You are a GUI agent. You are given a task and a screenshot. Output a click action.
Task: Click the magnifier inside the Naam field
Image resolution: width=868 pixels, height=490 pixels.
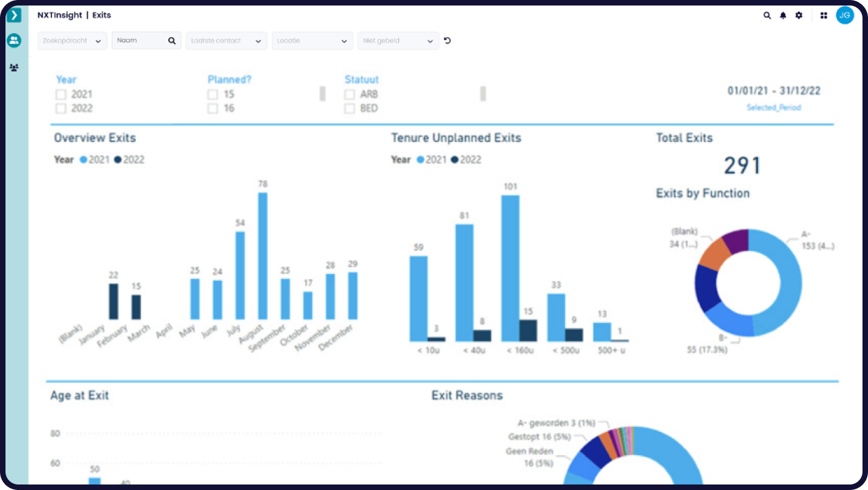tap(172, 41)
